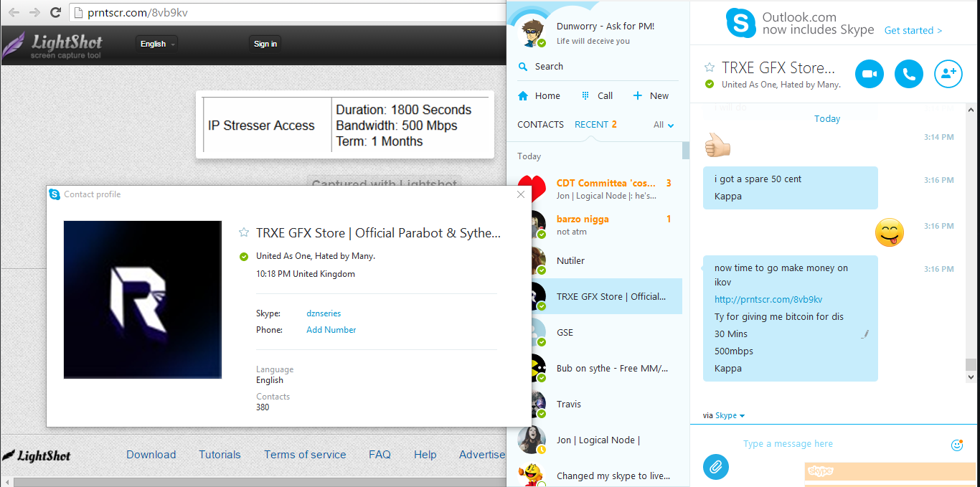
Task: Open the 'Changed my skype to live' contact
Action: pos(594,473)
